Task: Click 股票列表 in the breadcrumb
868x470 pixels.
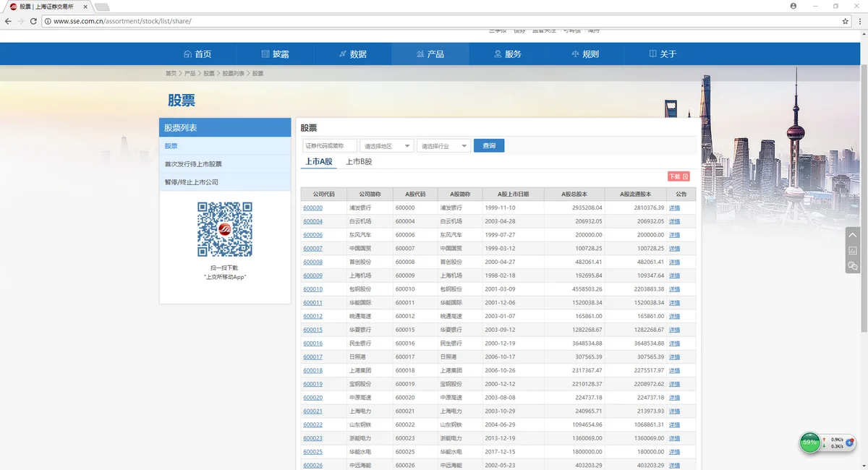Action: (234, 74)
